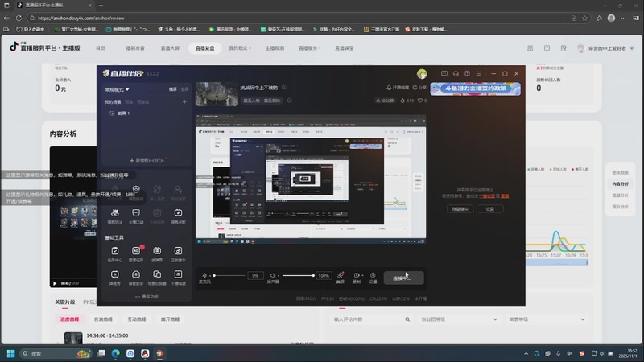
Task: Expand the 录制 recording options arrow
Action: 362,275
